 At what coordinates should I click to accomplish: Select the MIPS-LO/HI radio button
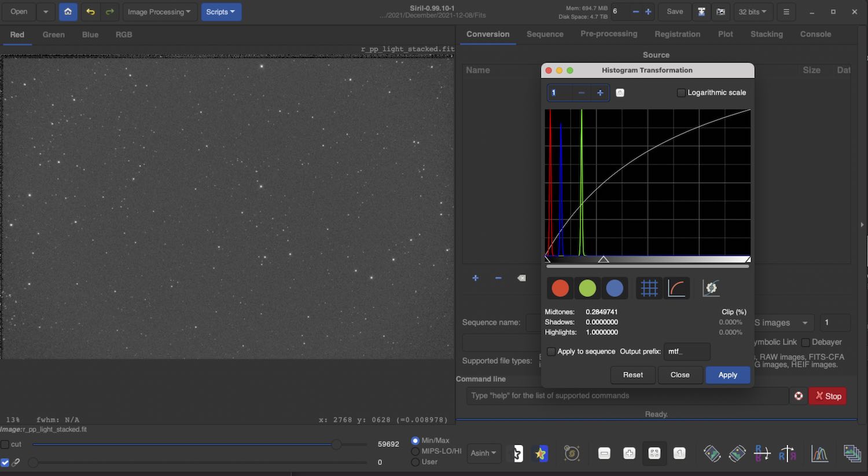415,451
